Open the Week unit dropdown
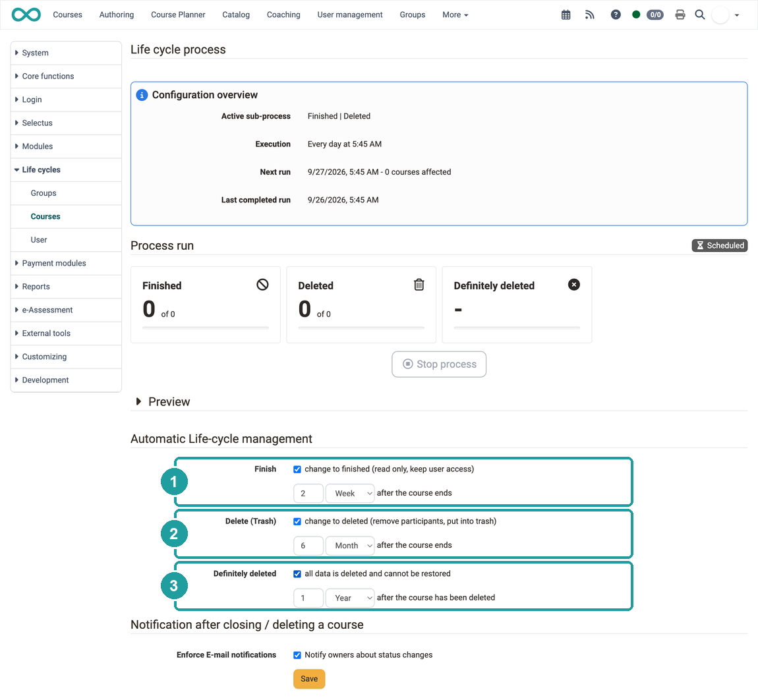 (350, 493)
